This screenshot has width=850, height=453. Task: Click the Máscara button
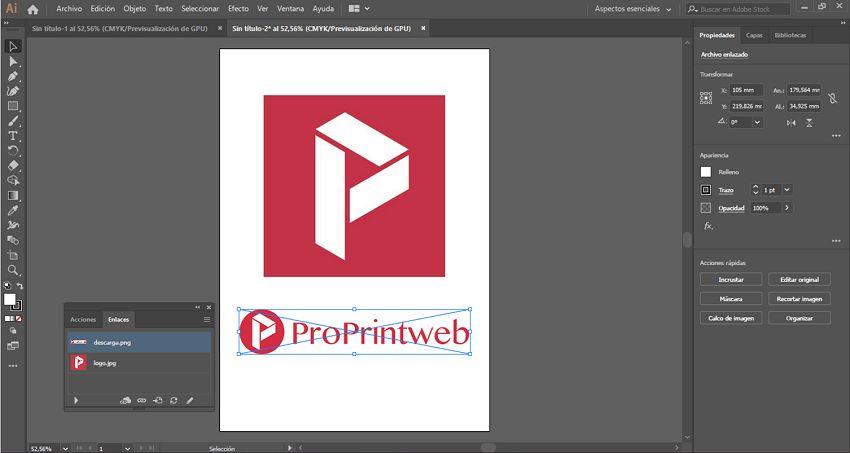[x=731, y=299]
